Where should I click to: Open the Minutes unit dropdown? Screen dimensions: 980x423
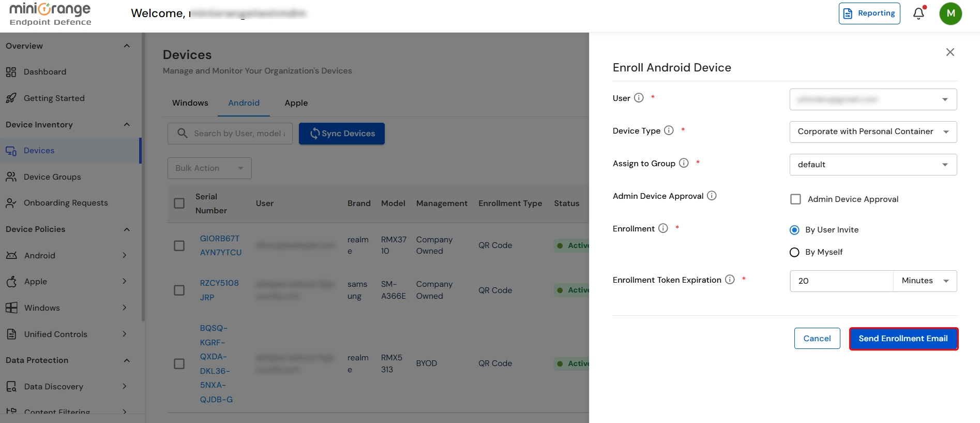925,281
